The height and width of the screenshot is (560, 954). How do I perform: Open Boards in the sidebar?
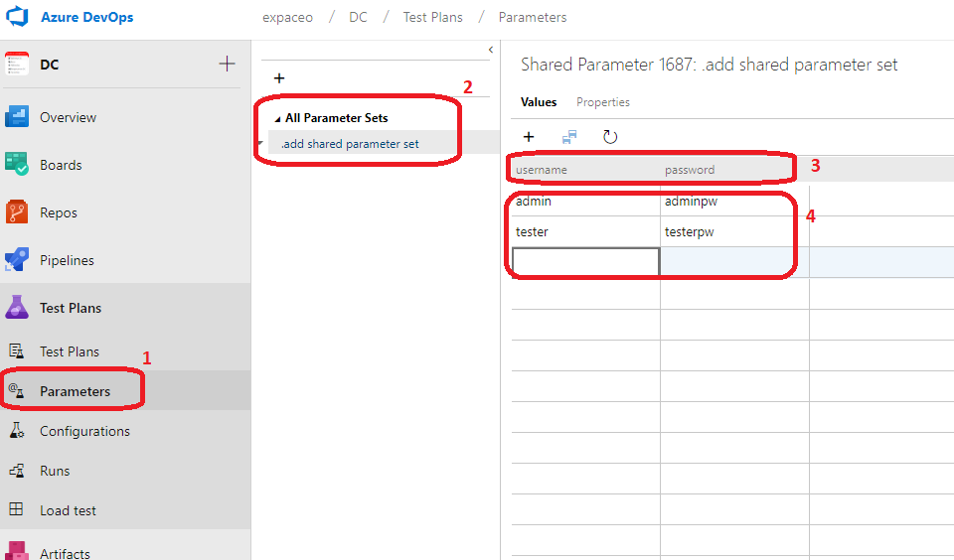click(x=61, y=165)
